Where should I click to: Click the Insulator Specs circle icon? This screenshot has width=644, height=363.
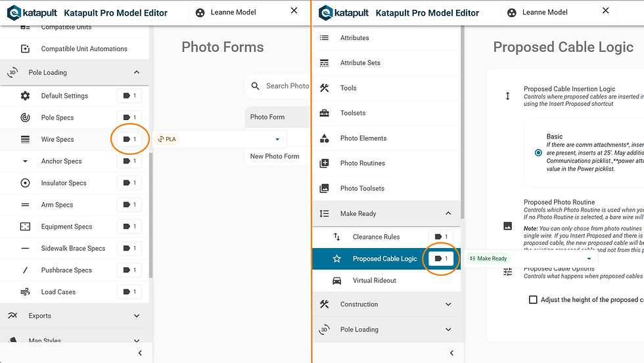[x=25, y=183]
